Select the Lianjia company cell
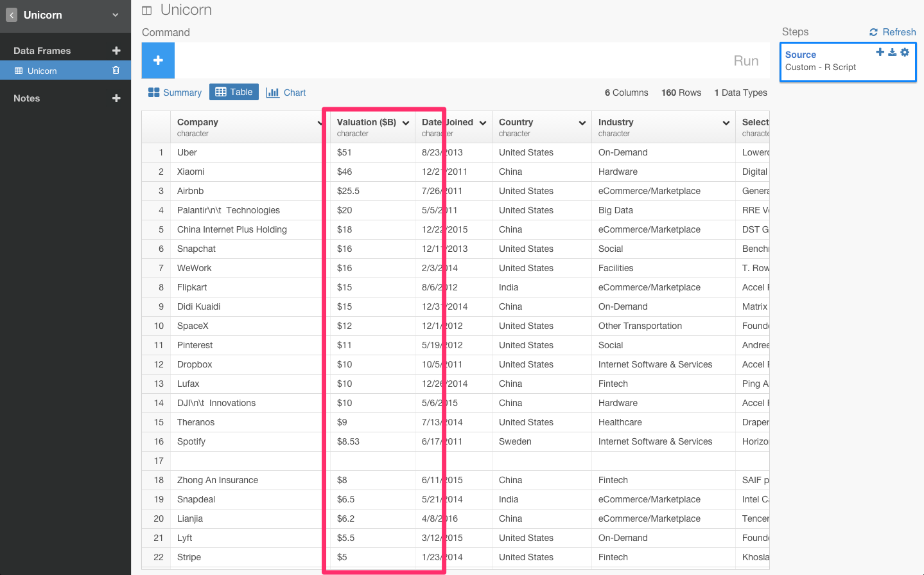Screen dimensions: 924x575 click(x=250, y=518)
